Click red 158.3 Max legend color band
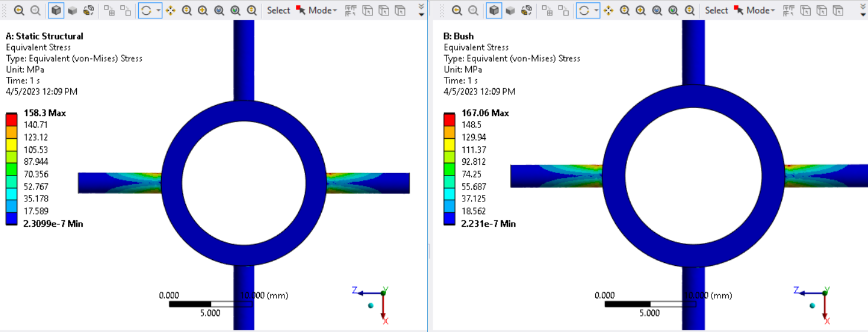The image size is (868, 332). tap(11, 119)
